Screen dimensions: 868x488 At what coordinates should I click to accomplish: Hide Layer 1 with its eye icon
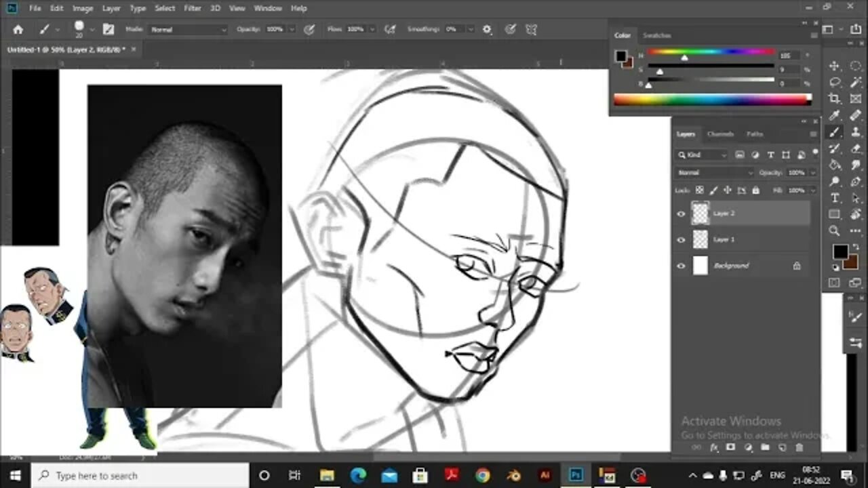coord(682,239)
